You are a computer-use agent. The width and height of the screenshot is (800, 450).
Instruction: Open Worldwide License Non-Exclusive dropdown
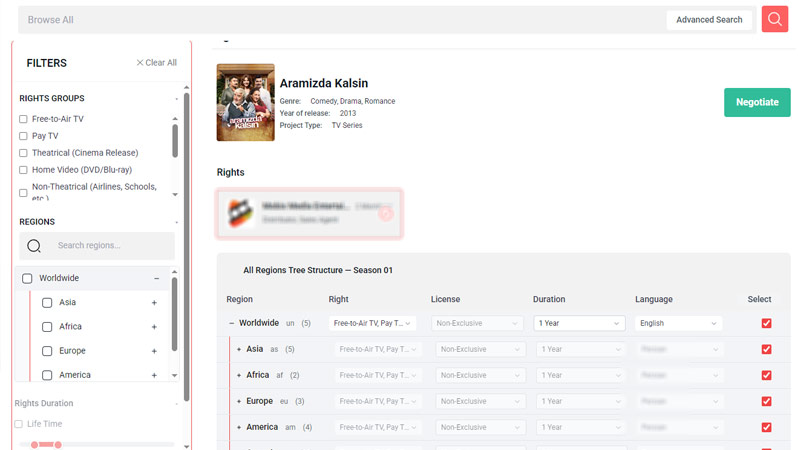477,323
